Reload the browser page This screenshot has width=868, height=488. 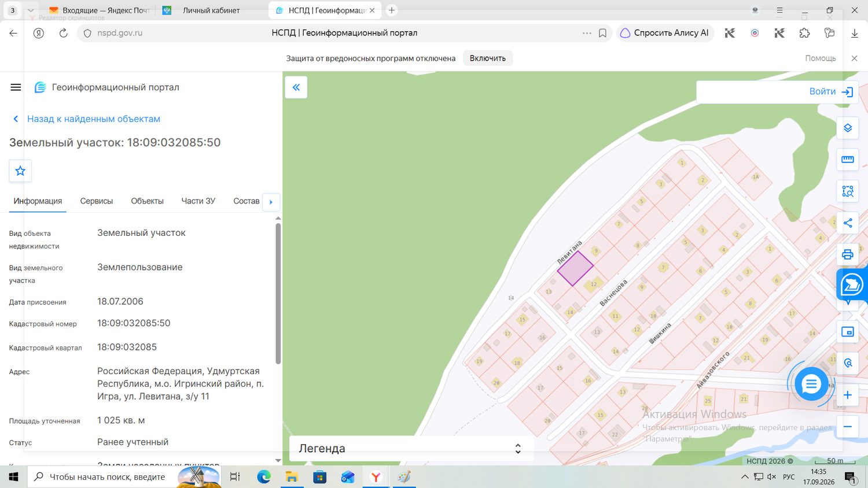tap(63, 33)
